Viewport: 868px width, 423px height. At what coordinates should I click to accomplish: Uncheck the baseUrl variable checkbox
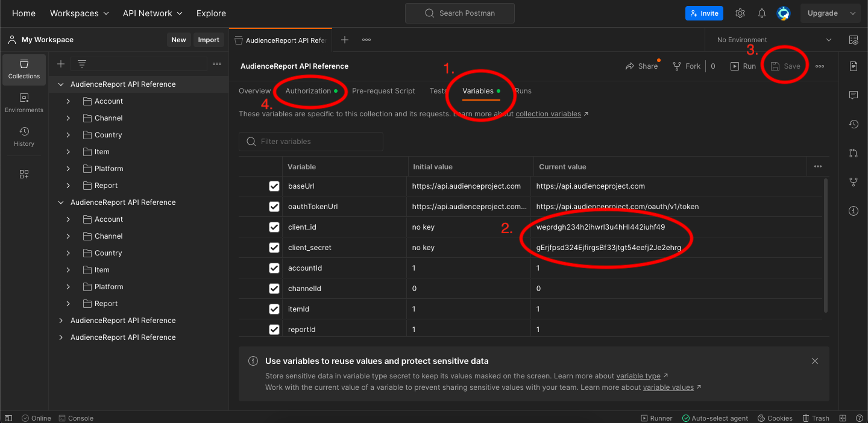tap(274, 186)
